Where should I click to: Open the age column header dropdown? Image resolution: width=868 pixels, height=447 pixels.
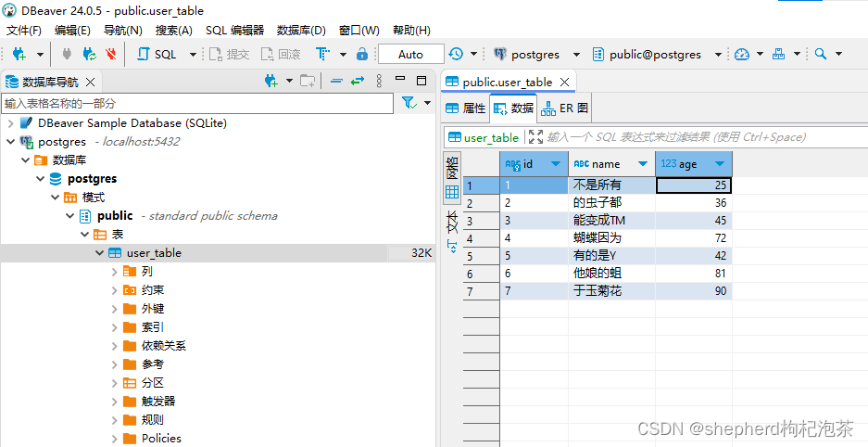[720, 164]
